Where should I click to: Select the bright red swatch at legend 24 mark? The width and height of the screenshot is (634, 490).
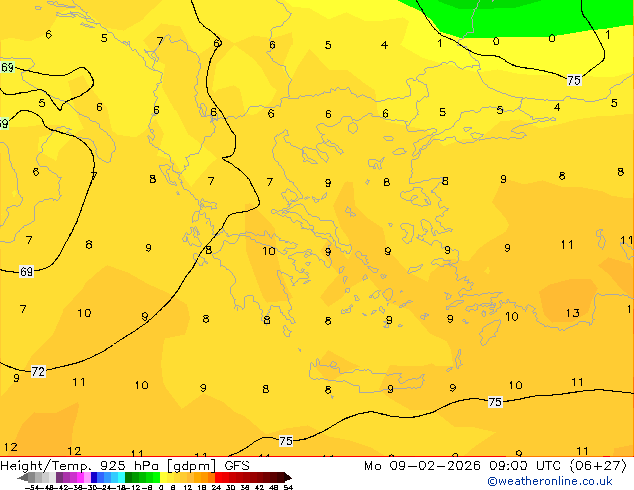[218, 477]
